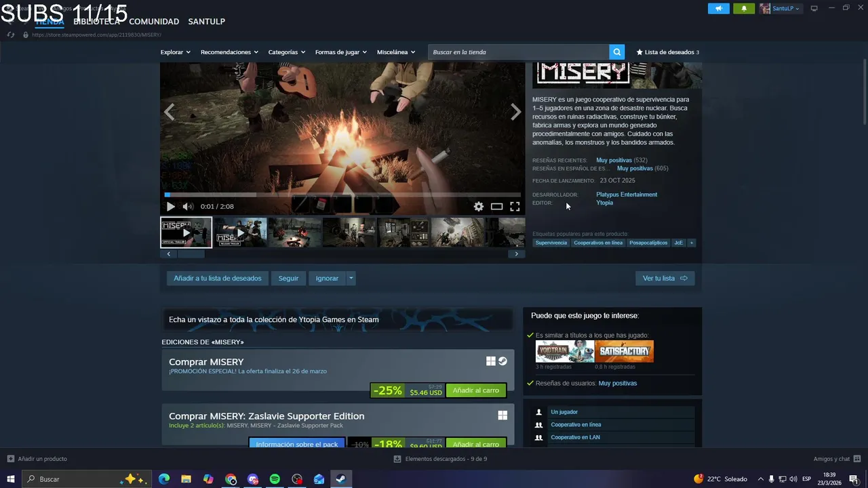
Task: Click the Windows Start button
Action: tap(11, 479)
